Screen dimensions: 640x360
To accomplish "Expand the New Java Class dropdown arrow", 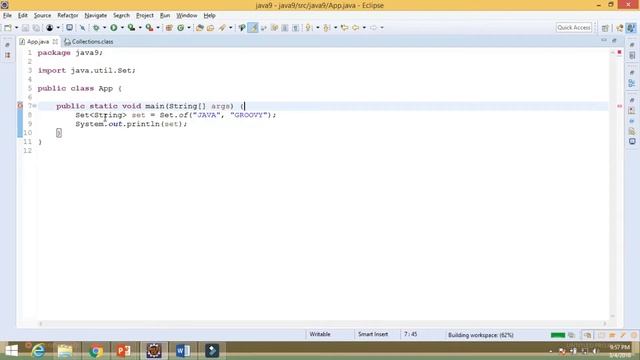I will click(x=189, y=28).
